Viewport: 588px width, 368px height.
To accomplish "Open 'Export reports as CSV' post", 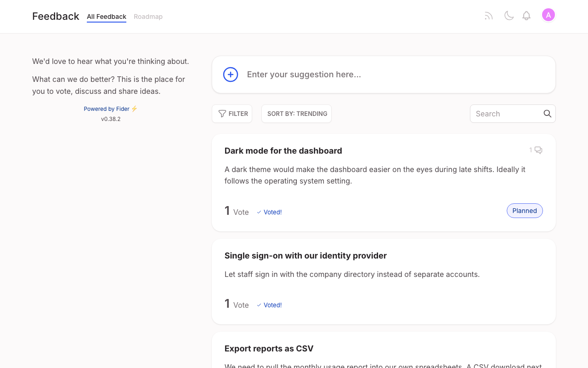I will (x=269, y=349).
